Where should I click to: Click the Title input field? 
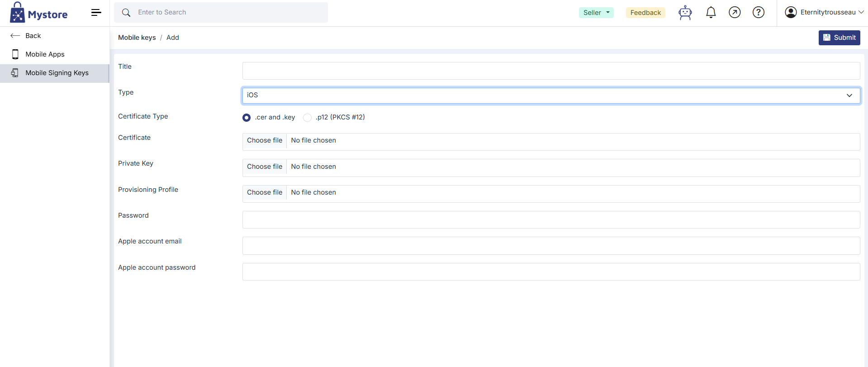[x=550, y=71]
